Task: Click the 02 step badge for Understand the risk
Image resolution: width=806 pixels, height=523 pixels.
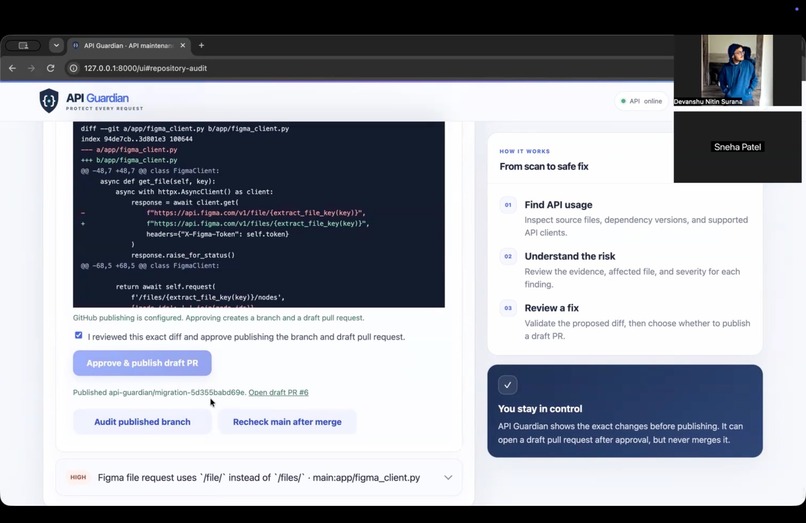Action: click(x=508, y=256)
